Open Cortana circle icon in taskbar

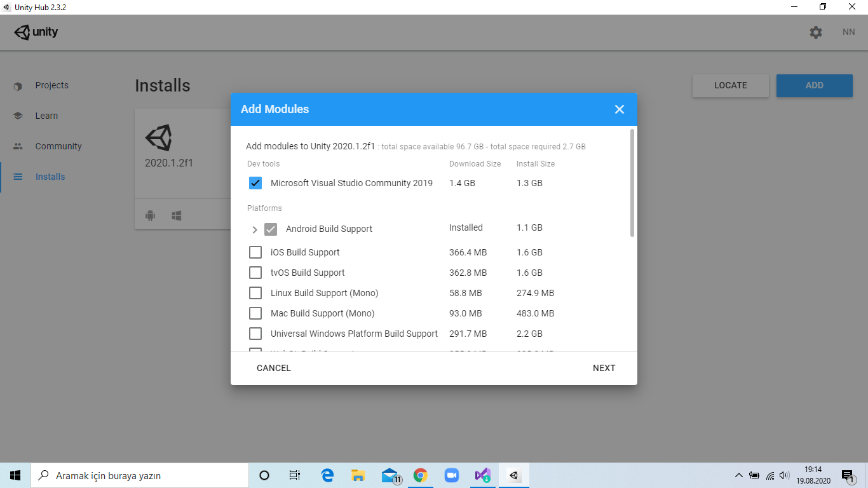pyautogui.click(x=264, y=475)
